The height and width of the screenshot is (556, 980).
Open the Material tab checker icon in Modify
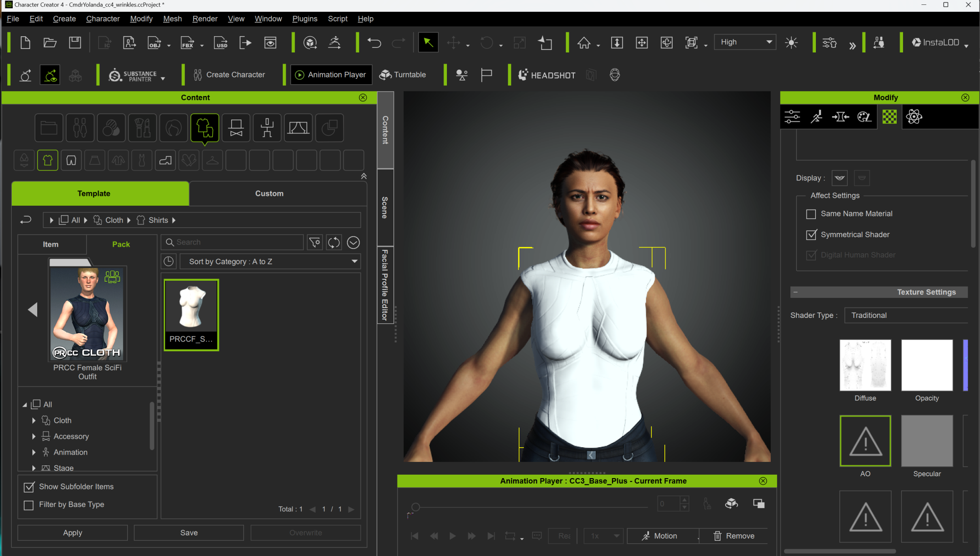click(889, 117)
